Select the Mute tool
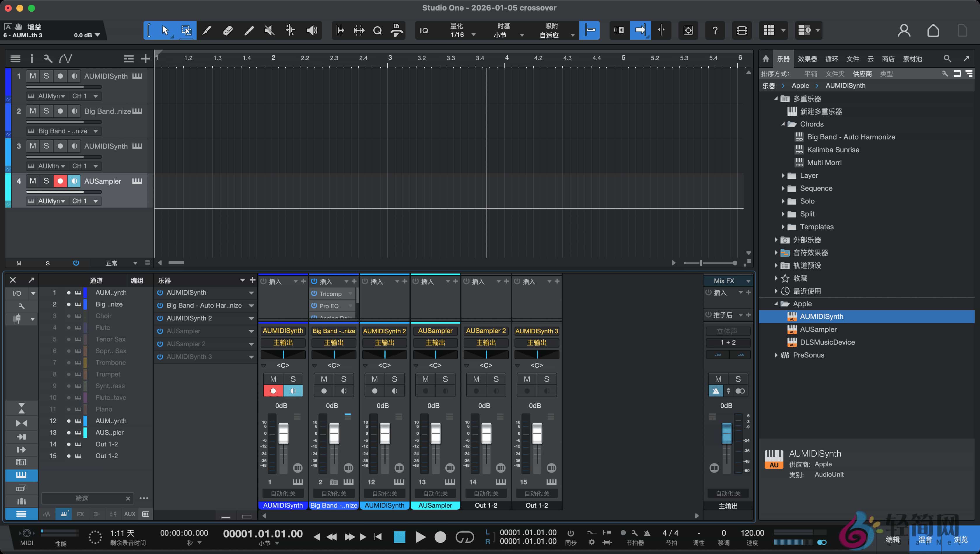980x554 pixels. point(269,30)
